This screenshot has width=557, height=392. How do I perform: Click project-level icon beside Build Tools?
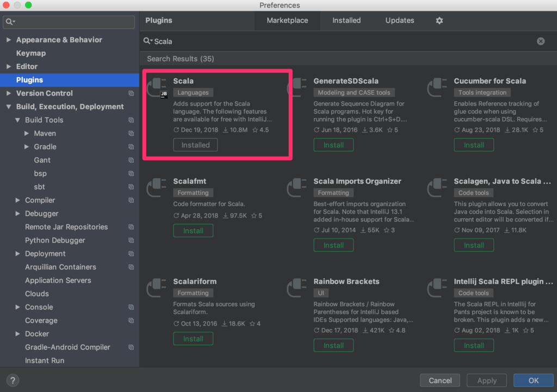(x=131, y=120)
